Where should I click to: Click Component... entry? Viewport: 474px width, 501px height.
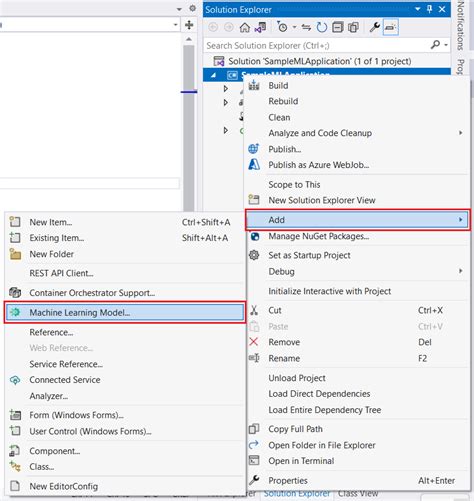coord(125,451)
